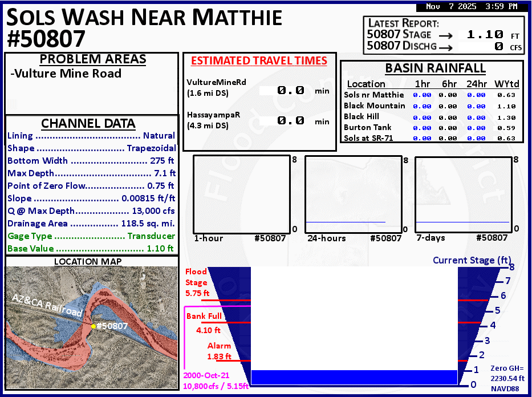Click the Gage Type Transducer row
The width and height of the screenshot is (532, 397).
click(91, 236)
